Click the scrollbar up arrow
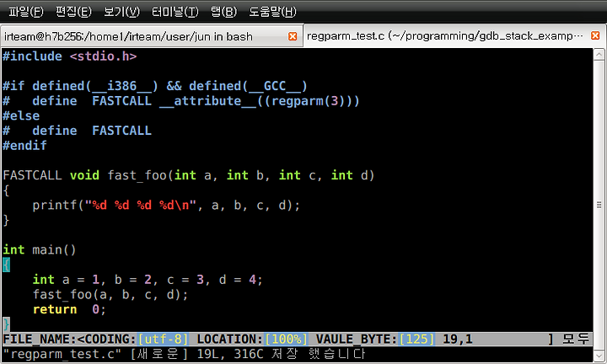 point(599,55)
